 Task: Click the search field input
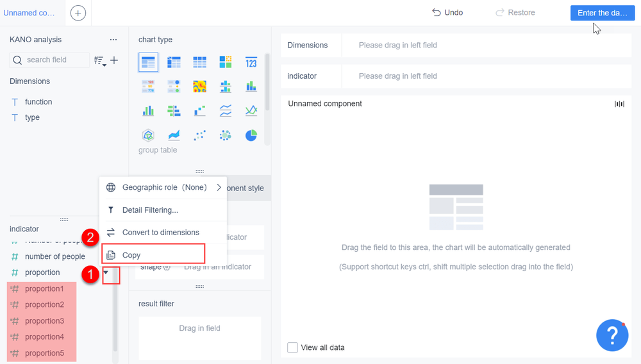pyautogui.click(x=55, y=60)
